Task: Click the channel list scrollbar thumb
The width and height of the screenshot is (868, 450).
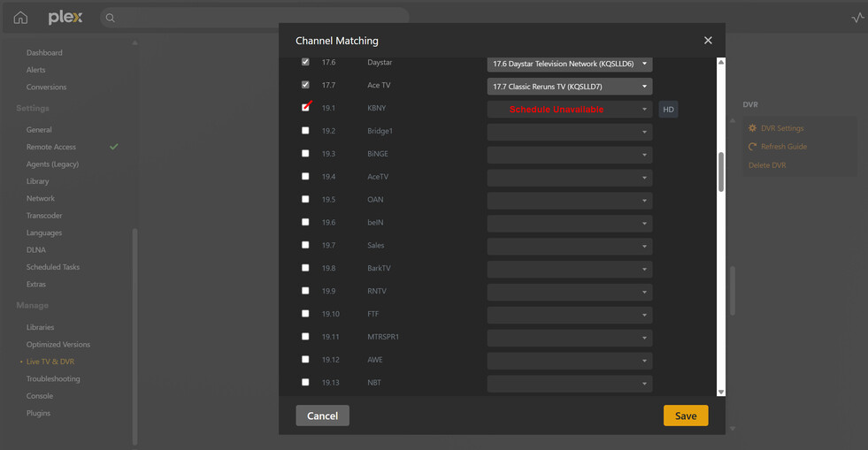Action: (721, 172)
